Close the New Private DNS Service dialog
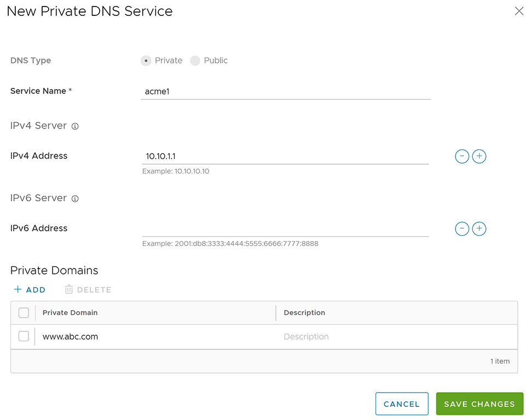Screen dimensions: 532x420 (x=519, y=11)
